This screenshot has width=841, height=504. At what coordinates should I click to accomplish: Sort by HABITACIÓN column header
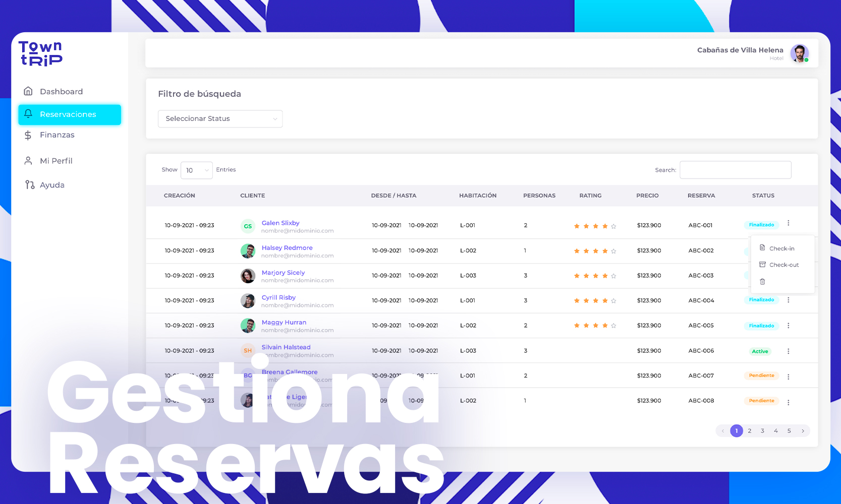478,196
